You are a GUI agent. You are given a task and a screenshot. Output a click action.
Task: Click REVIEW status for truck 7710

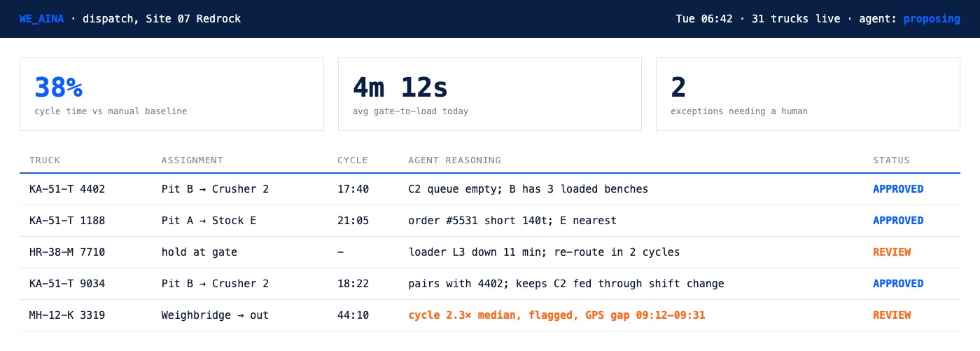tap(892, 252)
